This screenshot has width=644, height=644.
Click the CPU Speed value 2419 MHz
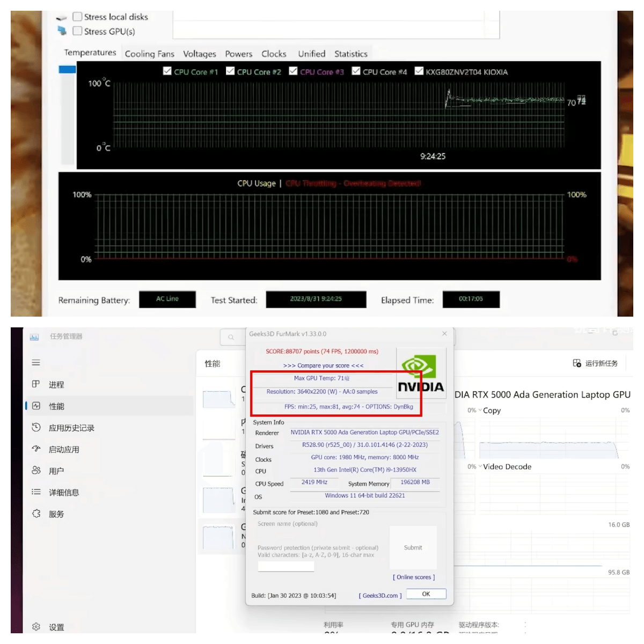coord(314,482)
